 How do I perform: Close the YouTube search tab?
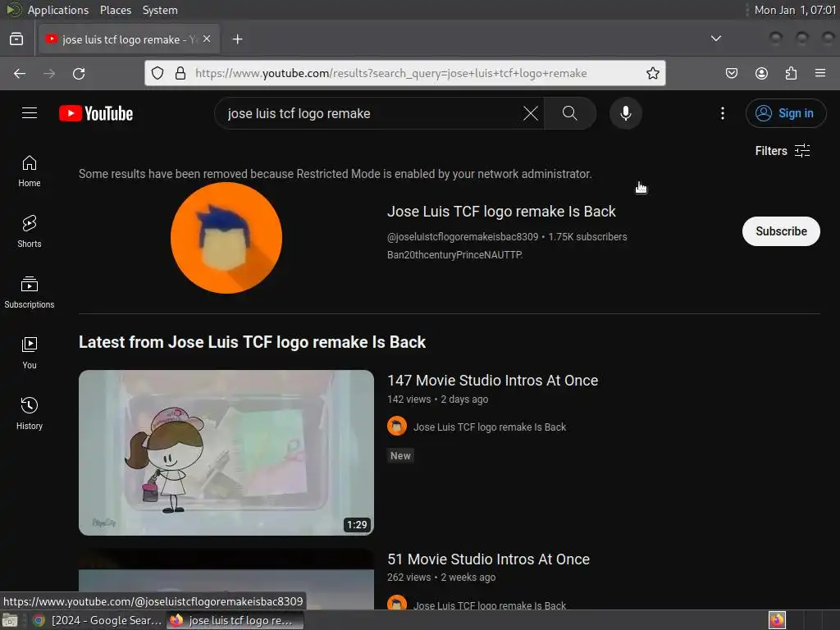pos(207,39)
